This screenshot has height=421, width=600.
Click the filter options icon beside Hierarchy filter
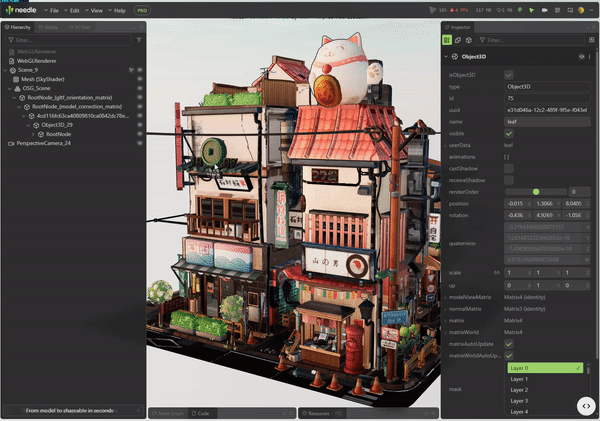(x=139, y=40)
